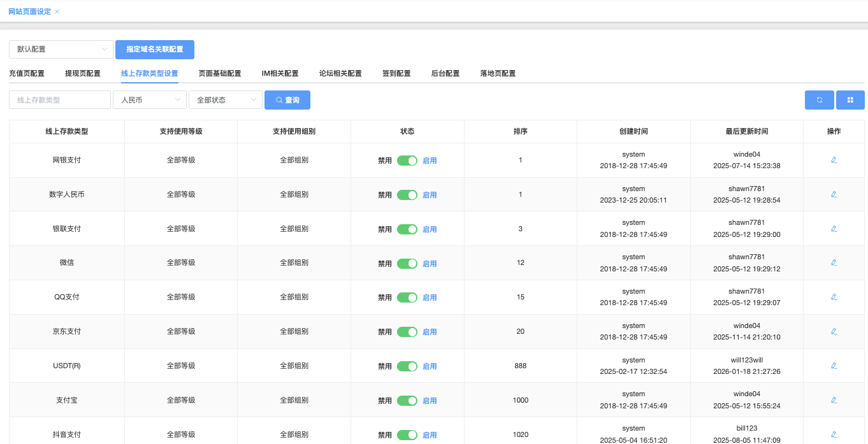Click edit icon for 网银支付 row
The image size is (868, 444).
pos(834,160)
